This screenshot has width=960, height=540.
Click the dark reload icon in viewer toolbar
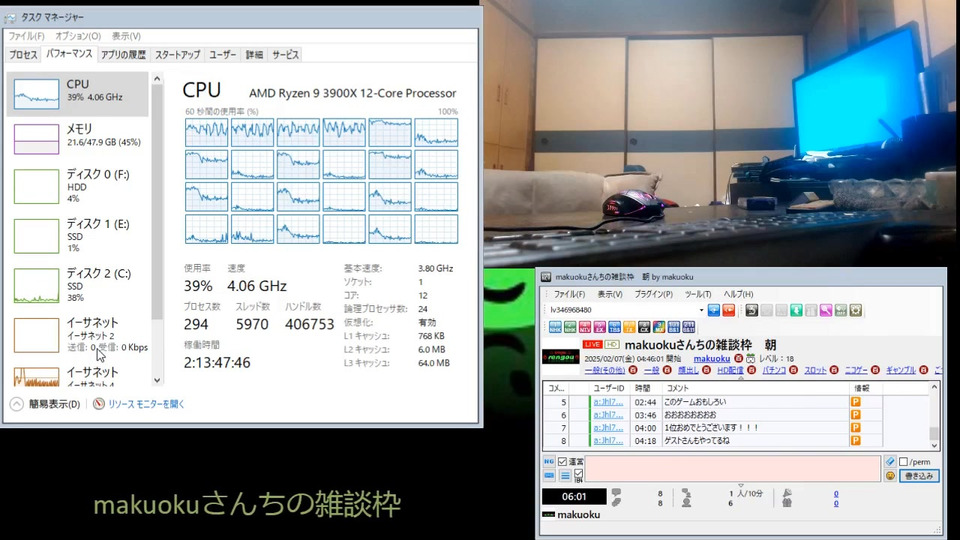[752, 310]
